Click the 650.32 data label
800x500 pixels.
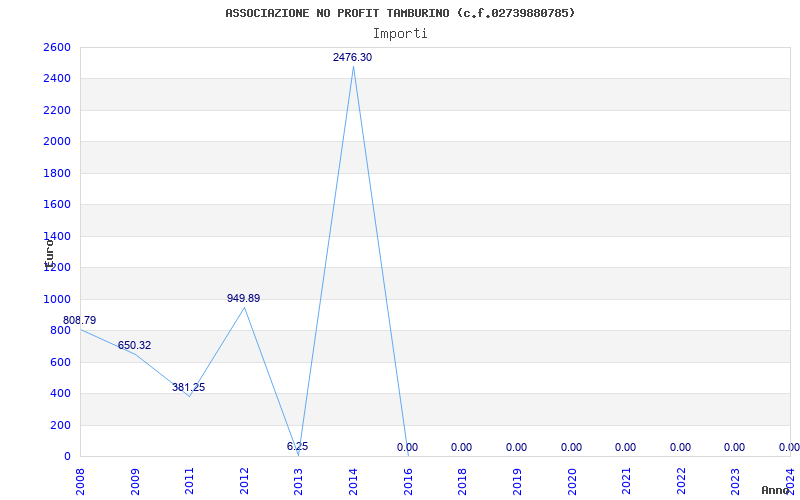click(x=134, y=345)
